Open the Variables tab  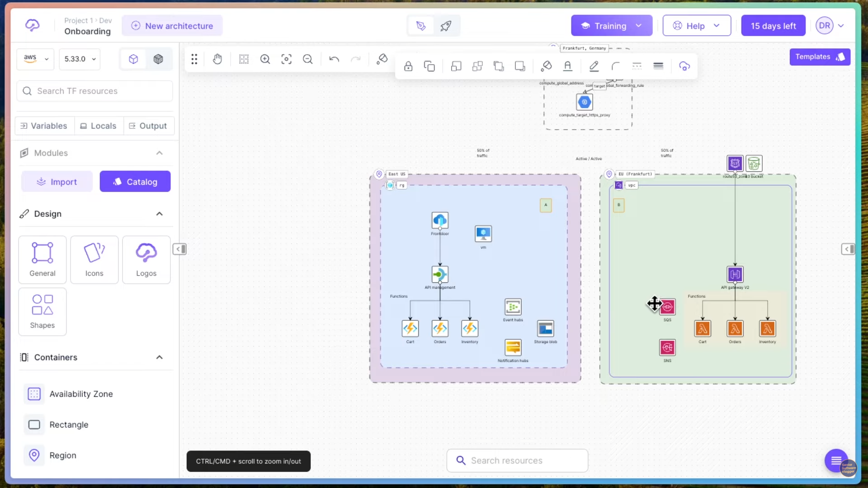(x=44, y=126)
